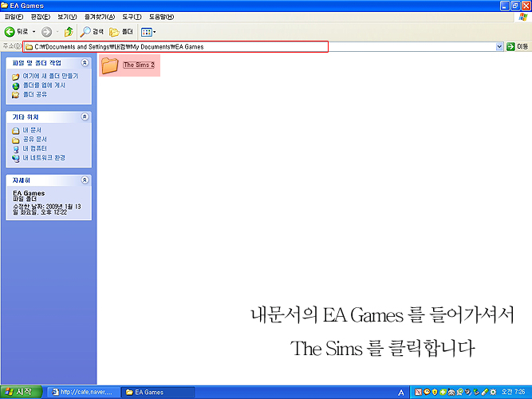532x399 pixels.
Task: Expand the address bar dropdown arrow
Action: (499, 47)
